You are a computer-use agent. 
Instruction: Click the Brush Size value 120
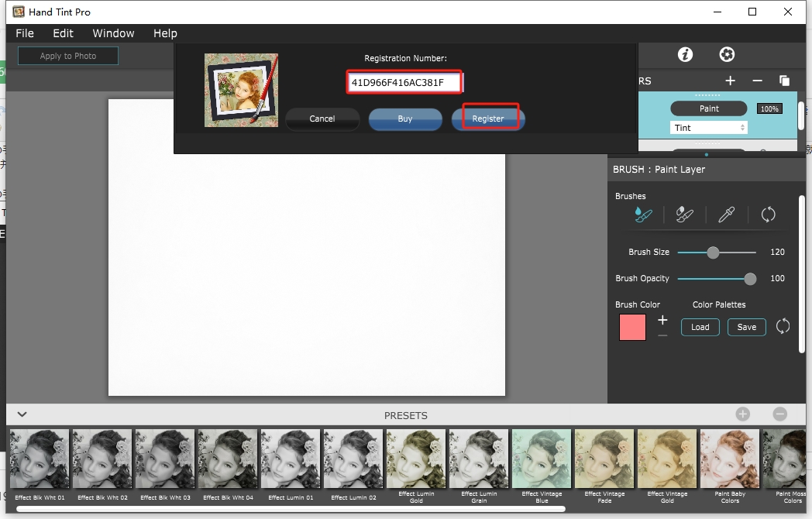[x=777, y=253]
